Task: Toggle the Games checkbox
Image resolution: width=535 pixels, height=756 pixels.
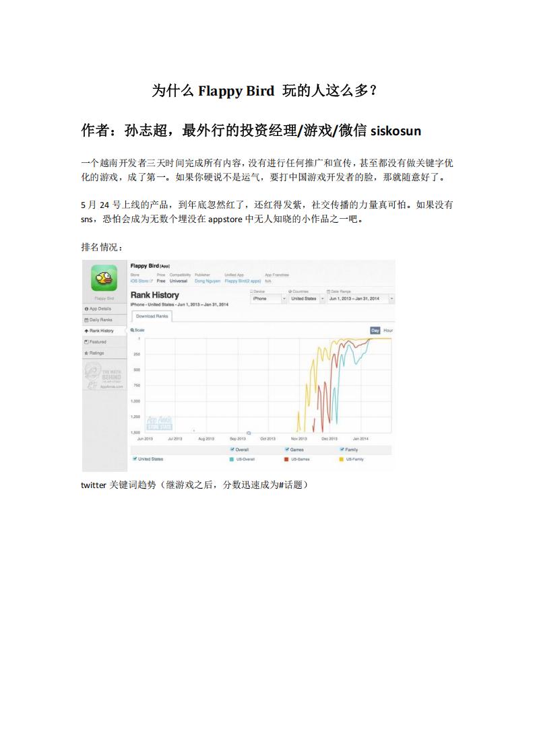Action: (287, 449)
